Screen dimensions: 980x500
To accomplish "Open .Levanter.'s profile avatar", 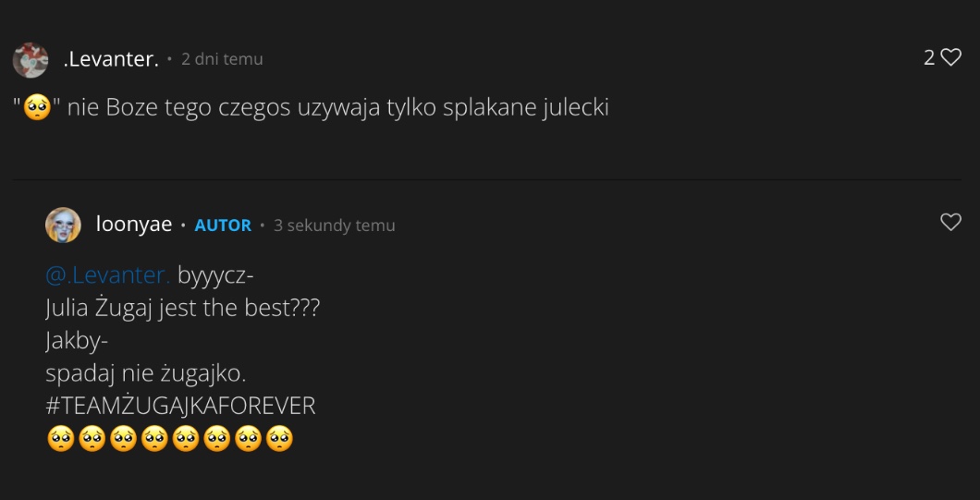I will [31, 60].
